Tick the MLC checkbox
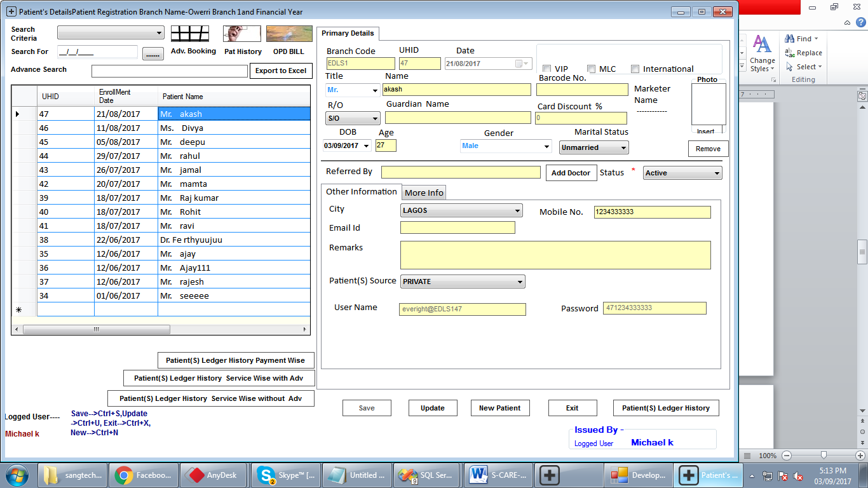 coord(592,69)
